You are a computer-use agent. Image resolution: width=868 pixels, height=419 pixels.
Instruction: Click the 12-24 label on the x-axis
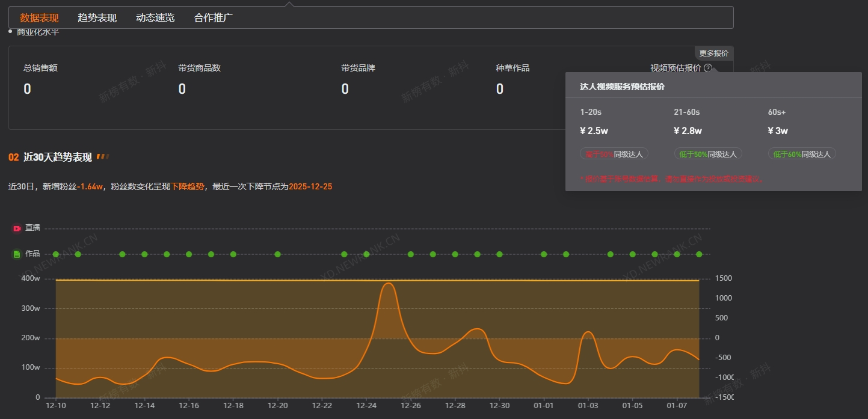(x=366, y=406)
